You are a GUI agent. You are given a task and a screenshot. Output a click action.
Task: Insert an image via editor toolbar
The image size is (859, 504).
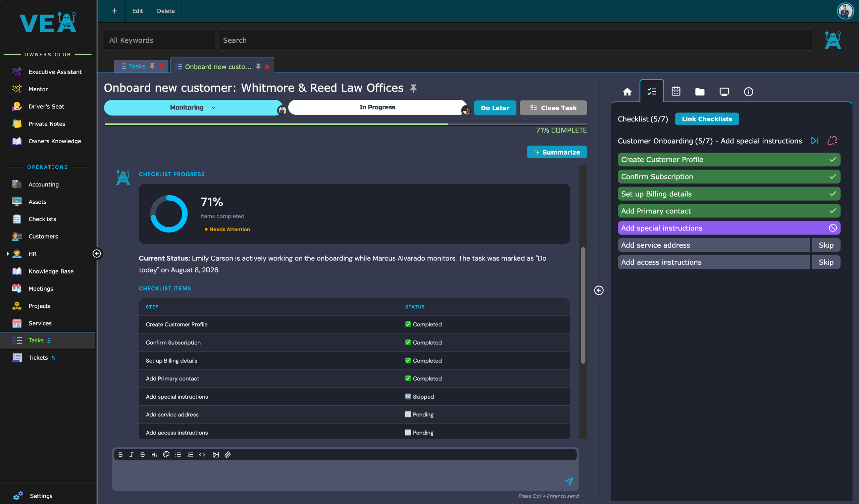pos(216,455)
